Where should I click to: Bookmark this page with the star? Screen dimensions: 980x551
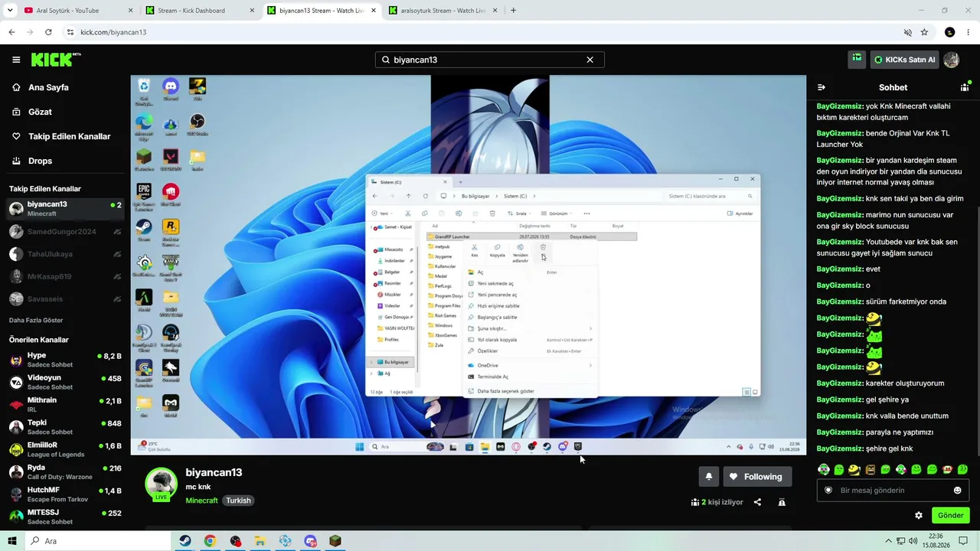pos(924,32)
